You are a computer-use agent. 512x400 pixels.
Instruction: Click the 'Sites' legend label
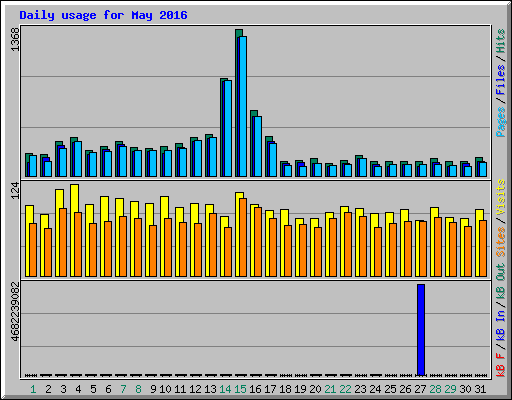[500, 242]
